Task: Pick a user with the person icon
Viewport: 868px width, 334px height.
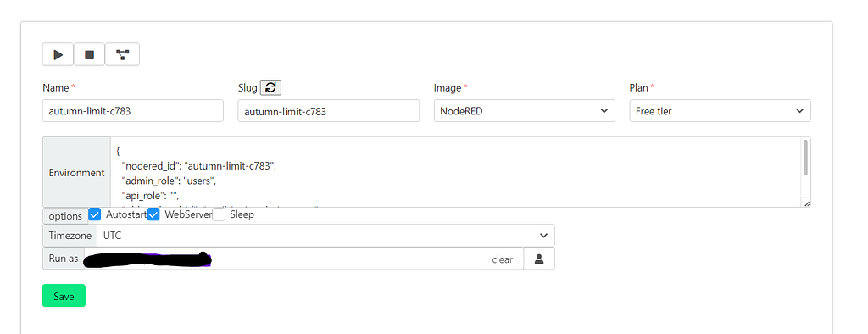Action: point(539,259)
